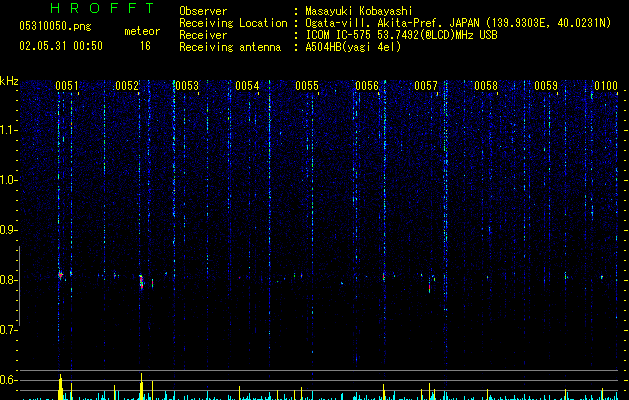Select the file name 05310050.png

[55, 27]
